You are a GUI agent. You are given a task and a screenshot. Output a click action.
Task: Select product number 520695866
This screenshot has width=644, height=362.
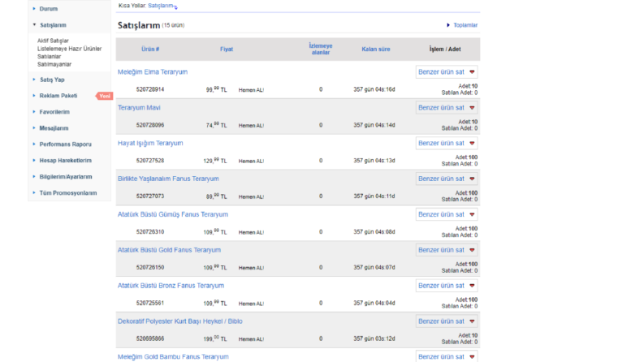point(150,339)
